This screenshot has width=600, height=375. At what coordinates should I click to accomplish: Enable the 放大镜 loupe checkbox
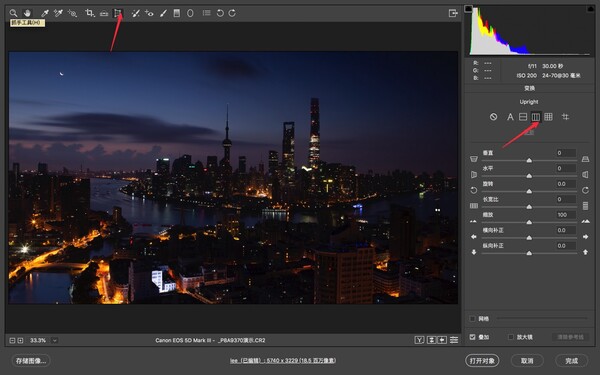511,337
